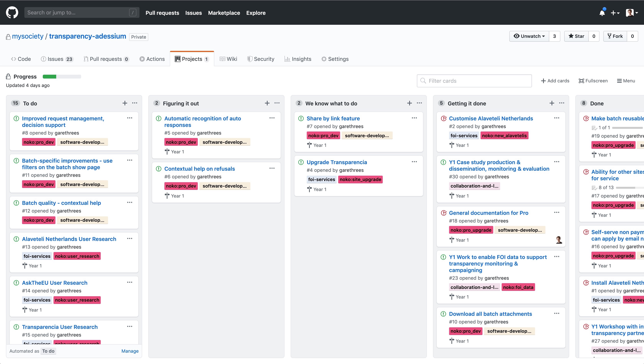Viewport: 644px width, 364px height.
Task: Add a card to We know what to do
Action: (x=410, y=103)
